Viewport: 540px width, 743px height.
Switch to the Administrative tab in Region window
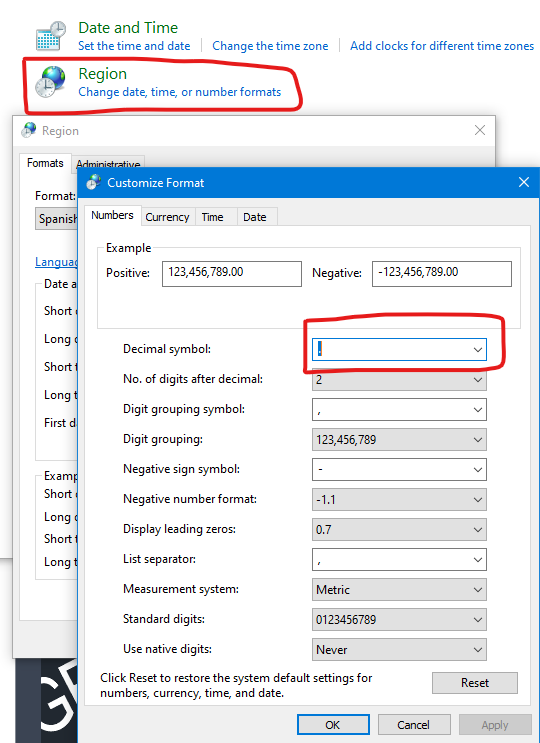(x=108, y=163)
